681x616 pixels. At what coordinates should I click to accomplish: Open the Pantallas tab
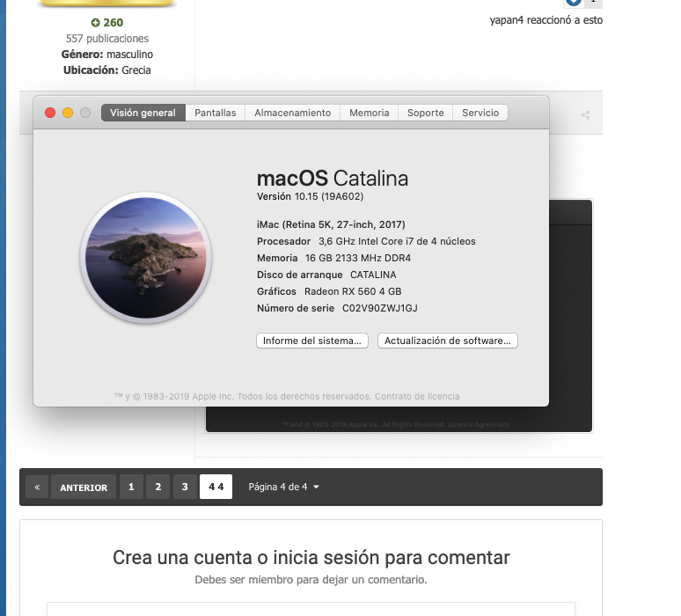[215, 113]
